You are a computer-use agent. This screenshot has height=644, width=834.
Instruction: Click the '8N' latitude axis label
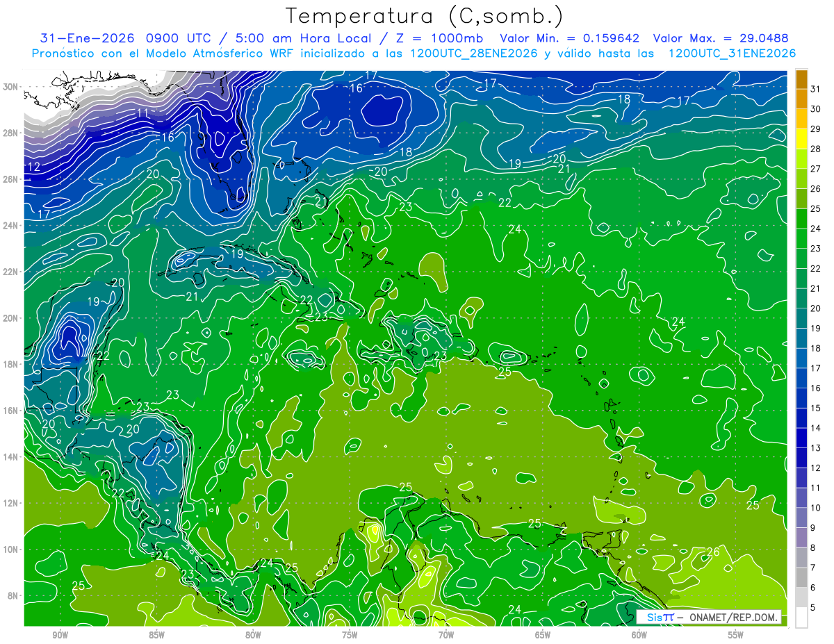13,596
